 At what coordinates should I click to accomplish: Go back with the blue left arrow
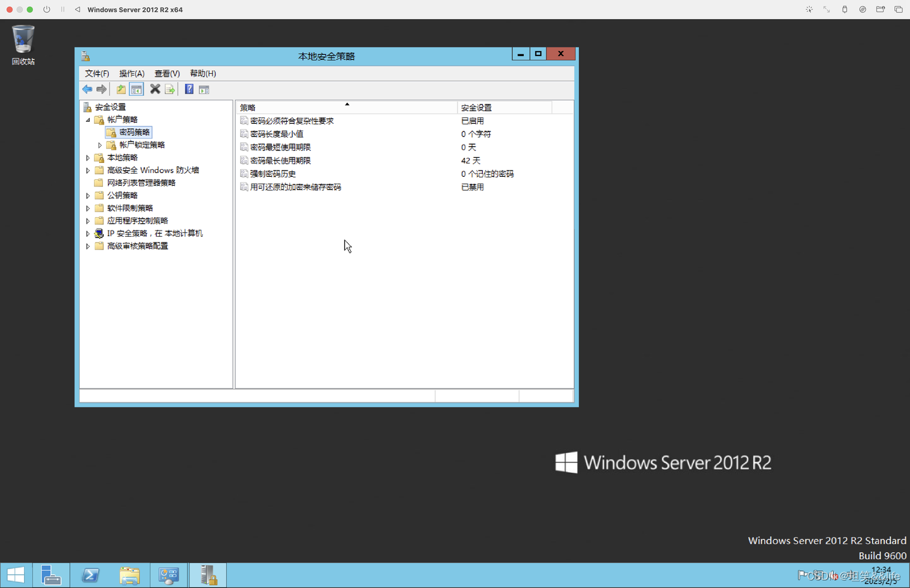tap(87, 90)
